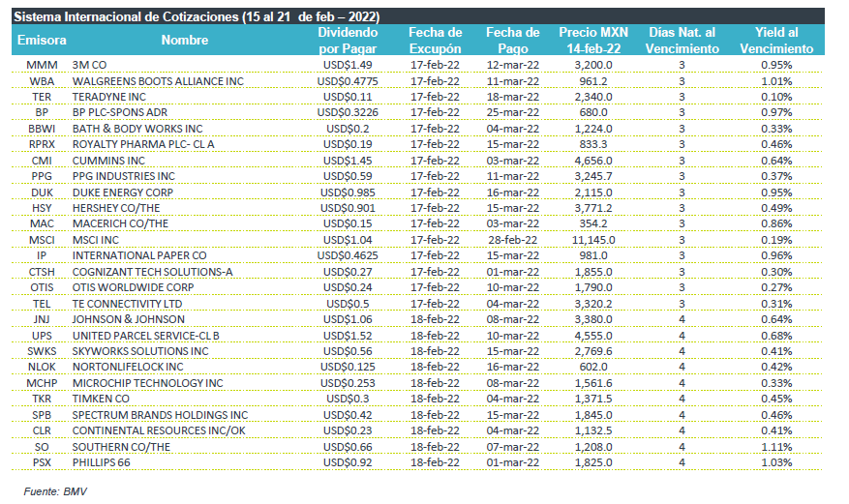Image resolution: width=849 pixels, height=504 pixels.
Task: Select 'WALGREENS BOOTS ALLIANCE INC' cell
Action: (158, 81)
